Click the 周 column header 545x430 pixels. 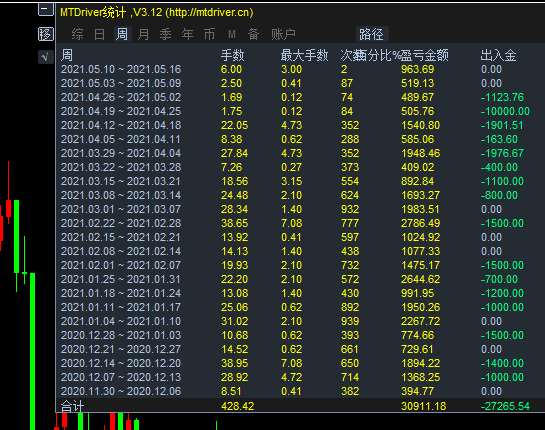point(67,55)
